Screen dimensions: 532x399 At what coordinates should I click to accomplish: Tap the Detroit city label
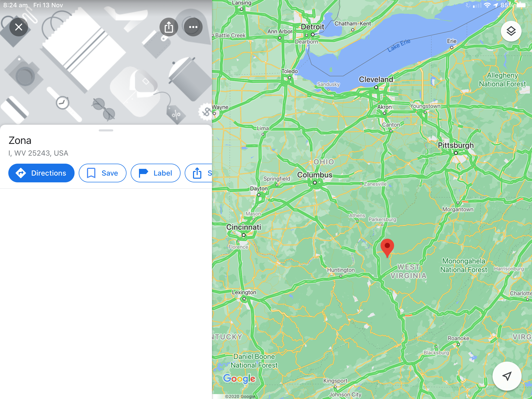pos(312,27)
